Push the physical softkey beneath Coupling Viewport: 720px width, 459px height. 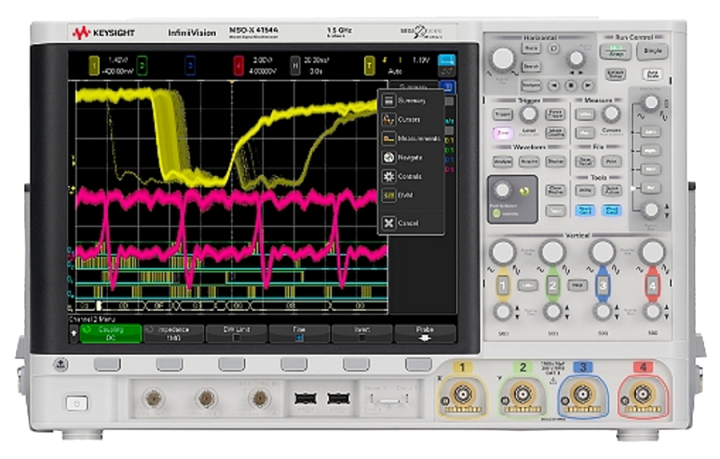coord(107,364)
